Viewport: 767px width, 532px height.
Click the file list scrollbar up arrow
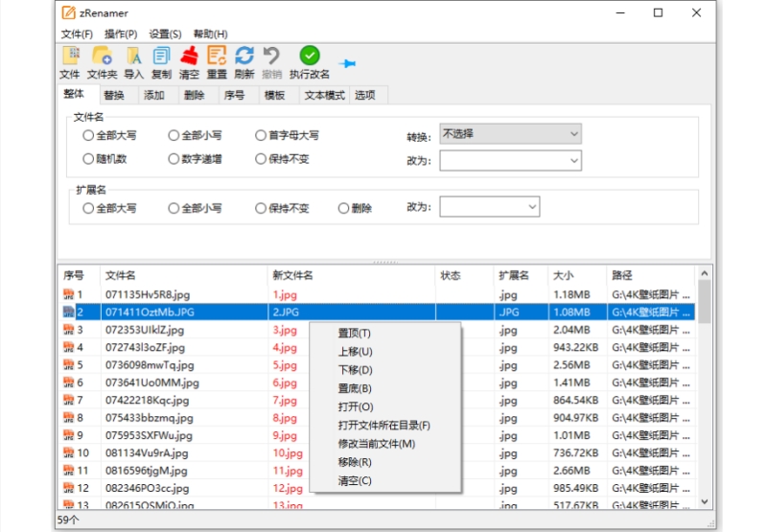point(705,273)
